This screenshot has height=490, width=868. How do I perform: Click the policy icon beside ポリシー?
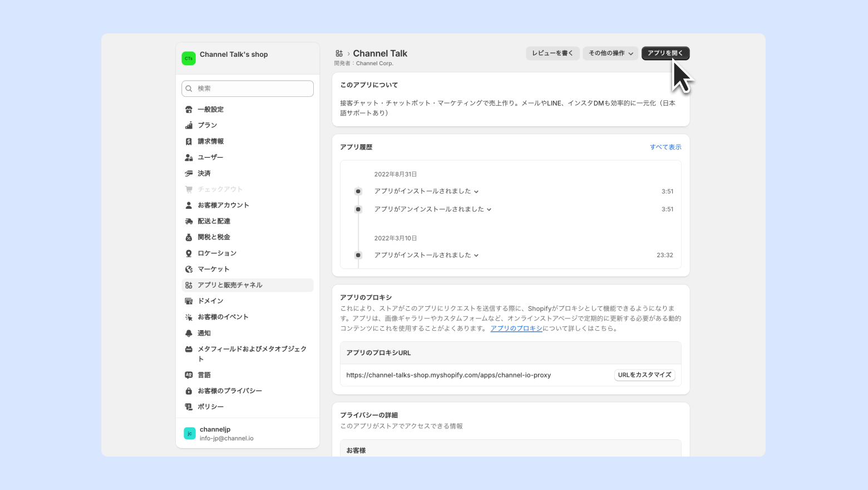coord(189,407)
